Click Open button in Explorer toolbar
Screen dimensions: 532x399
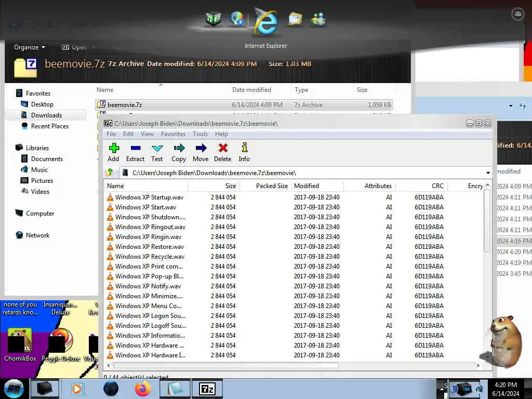[74, 47]
